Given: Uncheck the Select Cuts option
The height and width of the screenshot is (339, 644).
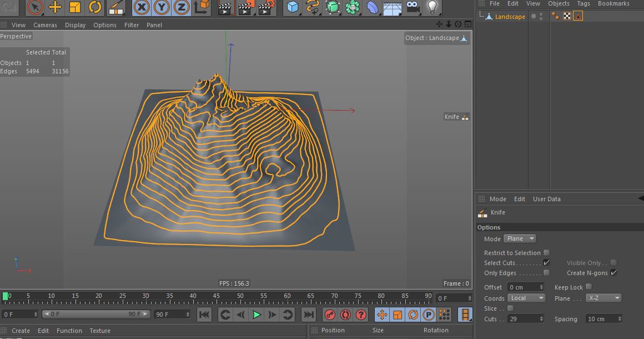Looking at the screenshot, I should [x=546, y=263].
